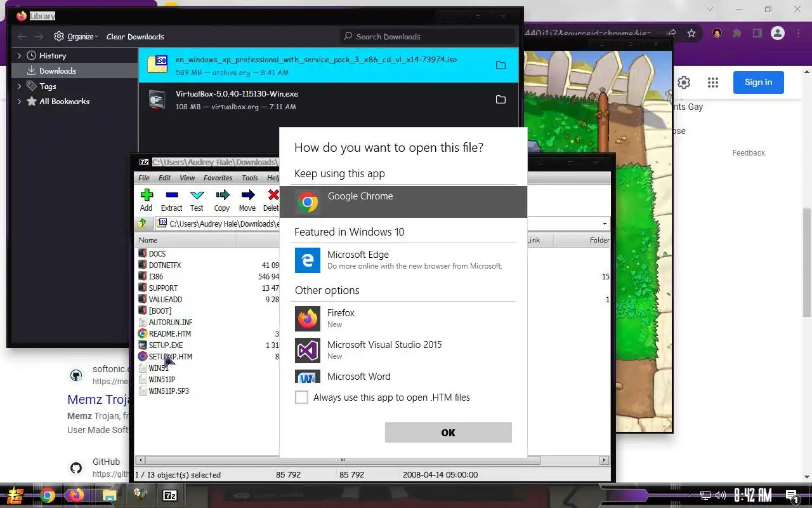This screenshot has height=508, width=812.
Task: Click Clear Downloads in Library
Action: coord(135,37)
